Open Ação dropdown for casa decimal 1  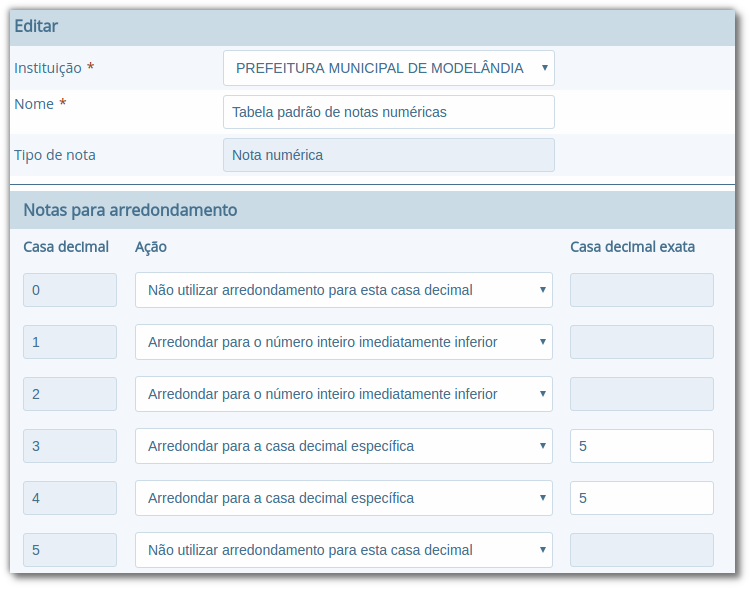343,342
